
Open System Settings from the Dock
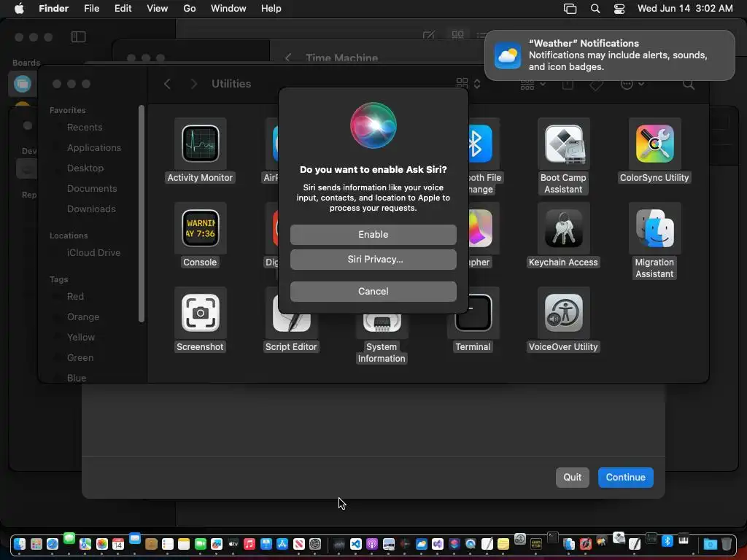(x=315, y=544)
